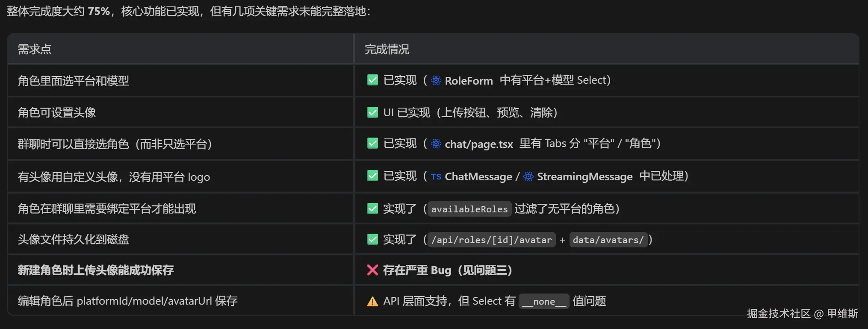Click the green check in the RoleForm row
Image resolution: width=868 pixels, height=329 pixels.
pyautogui.click(x=372, y=80)
